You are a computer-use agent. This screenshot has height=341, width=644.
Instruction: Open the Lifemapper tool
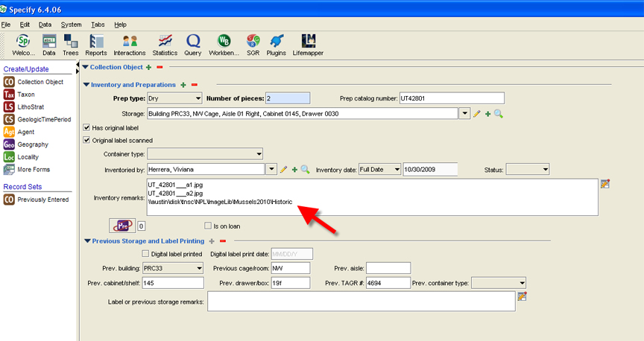click(x=308, y=45)
